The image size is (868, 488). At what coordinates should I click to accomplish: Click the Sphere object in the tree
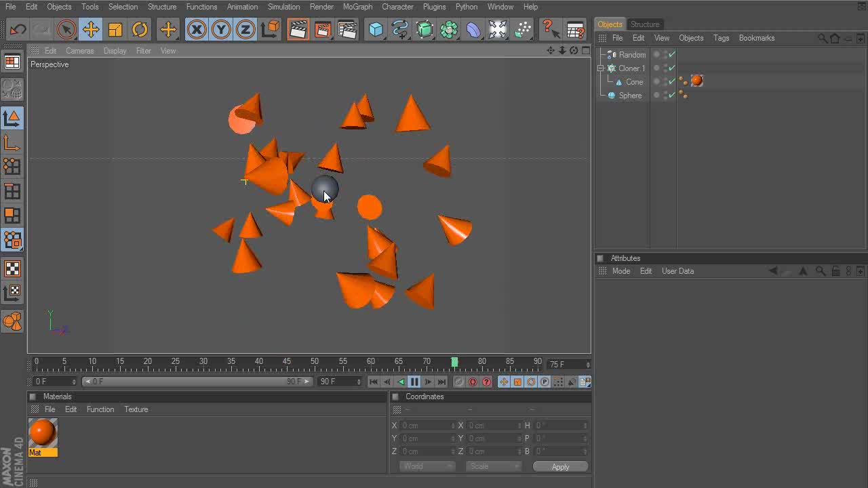(x=629, y=96)
